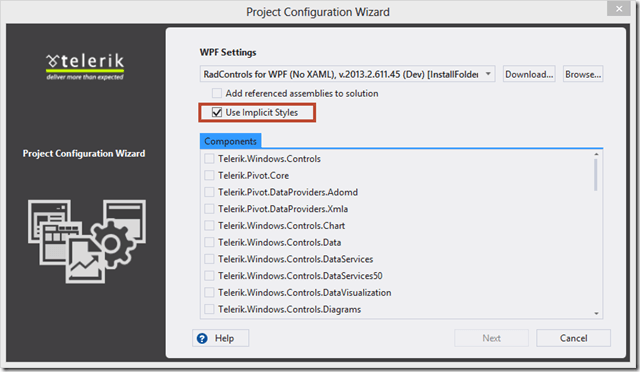Click the components list scroll up arrow
Screen dimensions: 640x372
[x=596, y=154]
